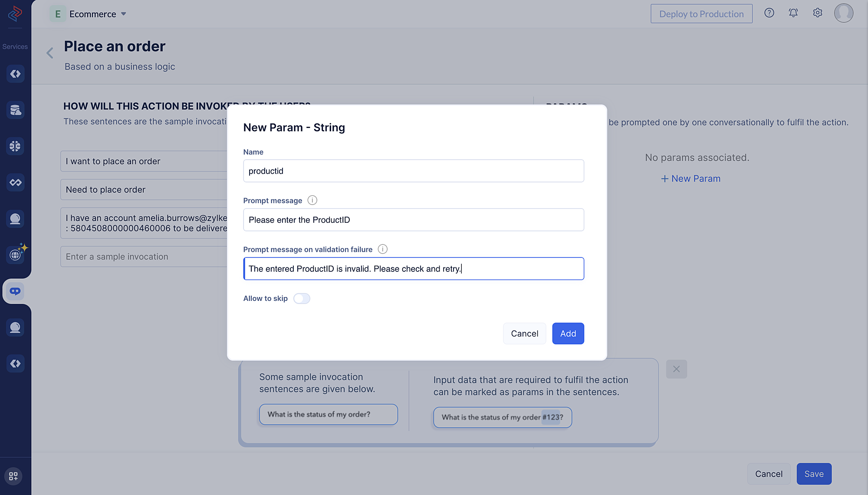Screen dimensions: 868x495
Task: Click the help question mark icon
Action: tap(769, 13)
